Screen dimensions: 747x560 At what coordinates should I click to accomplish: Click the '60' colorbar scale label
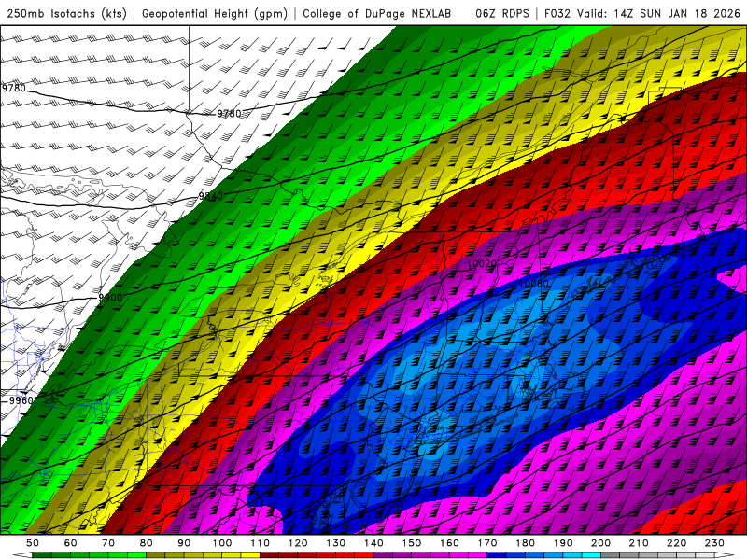[x=70, y=543]
